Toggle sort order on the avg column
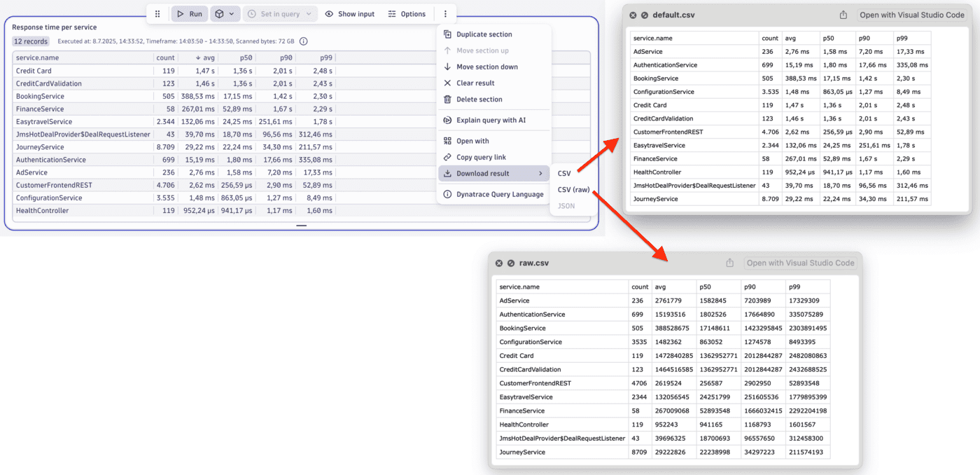980x475 pixels. pyautogui.click(x=206, y=57)
